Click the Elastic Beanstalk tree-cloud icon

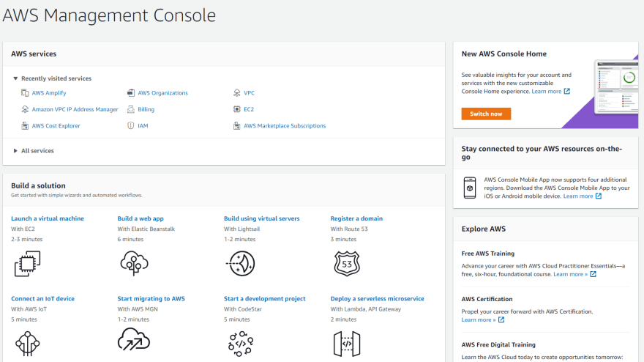[x=134, y=263]
